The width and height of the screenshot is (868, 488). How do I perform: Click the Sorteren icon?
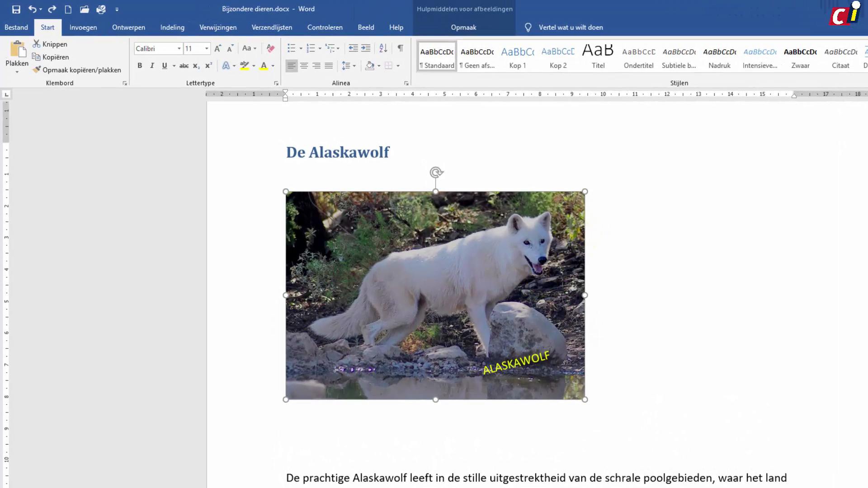(x=383, y=48)
